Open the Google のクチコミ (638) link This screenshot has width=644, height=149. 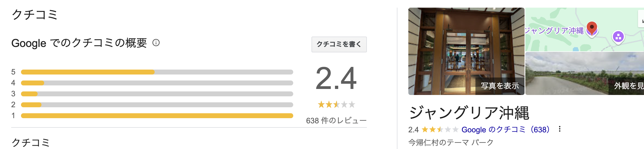tap(505, 130)
